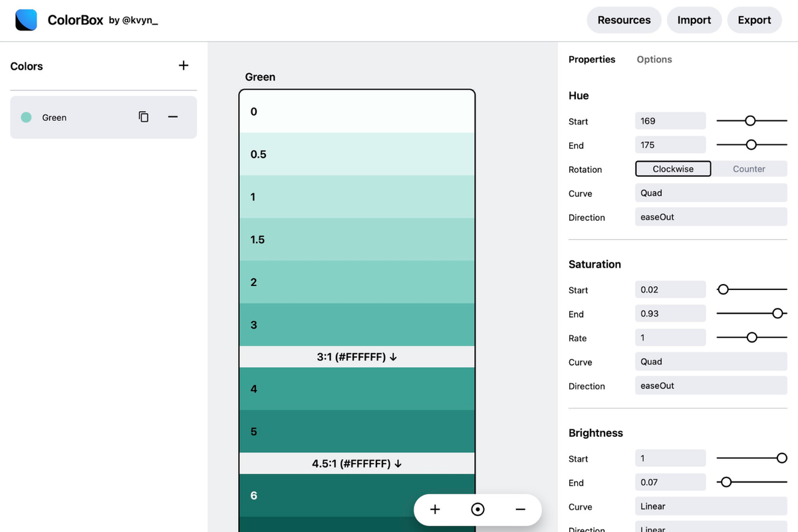
Task: Duplicate the Green color scale
Action: pos(144,117)
